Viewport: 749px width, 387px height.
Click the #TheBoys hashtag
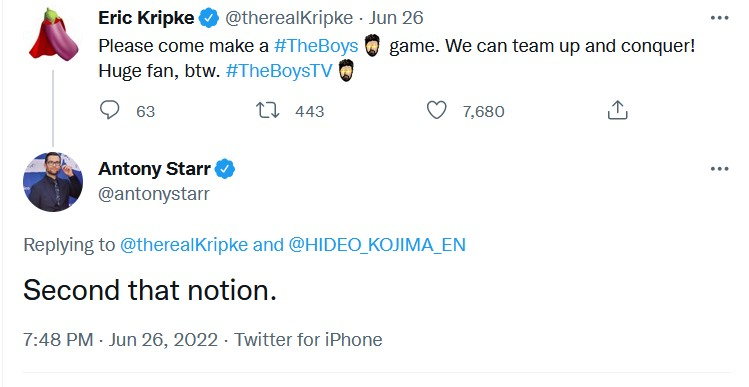(316, 46)
